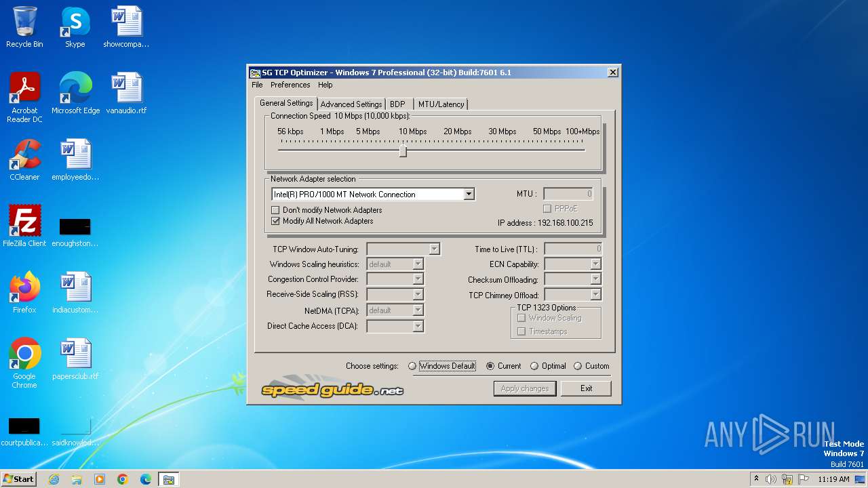Select the Current settings radio button
Screen dimensions: 868x488
490,366
